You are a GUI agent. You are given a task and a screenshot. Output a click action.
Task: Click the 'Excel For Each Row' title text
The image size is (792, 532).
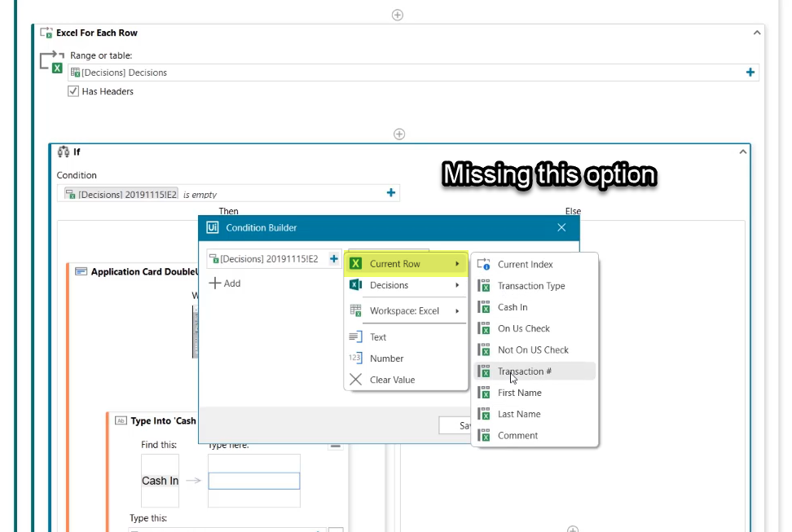pyautogui.click(x=97, y=33)
